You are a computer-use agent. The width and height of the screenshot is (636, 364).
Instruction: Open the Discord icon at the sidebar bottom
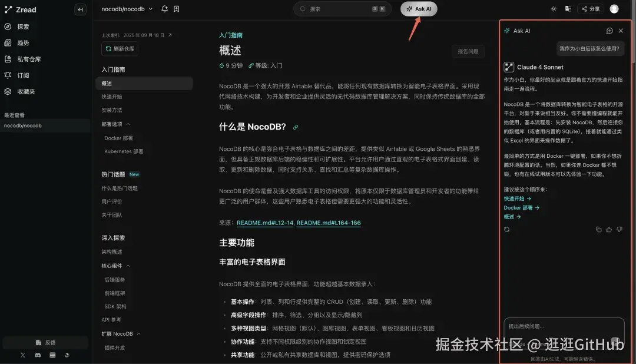tap(38, 355)
